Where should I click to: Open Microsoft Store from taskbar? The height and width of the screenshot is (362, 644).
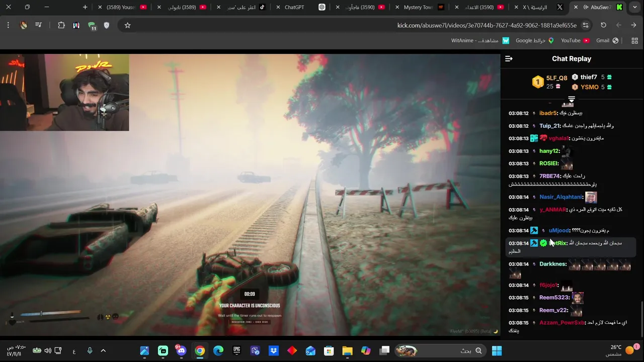[x=329, y=350]
